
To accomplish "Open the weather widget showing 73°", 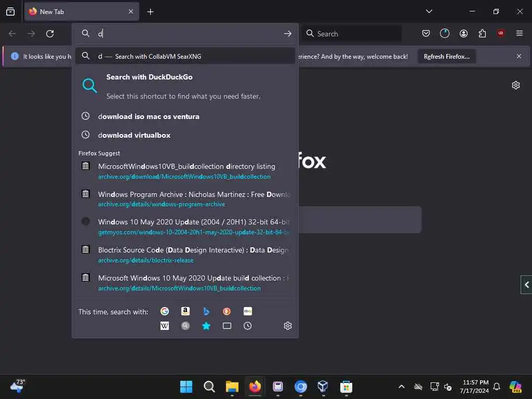I will pyautogui.click(x=18, y=386).
